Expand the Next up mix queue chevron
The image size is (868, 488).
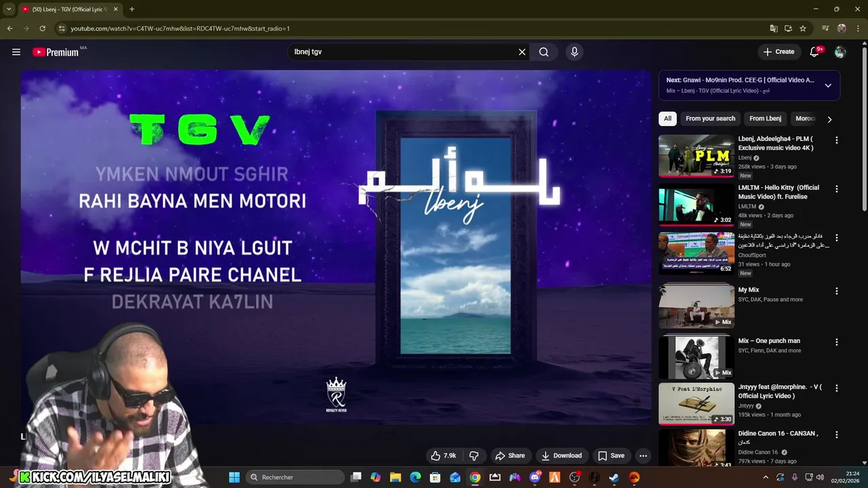point(828,85)
